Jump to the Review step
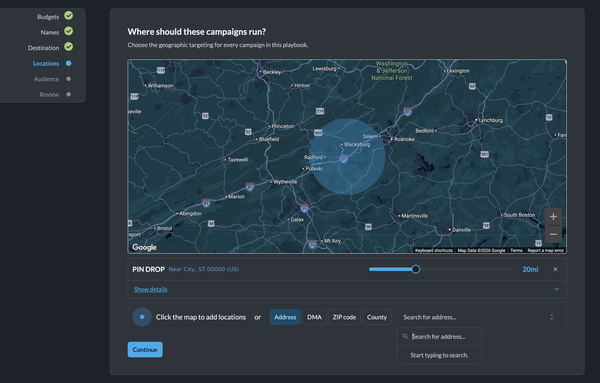 [x=49, y=95]
